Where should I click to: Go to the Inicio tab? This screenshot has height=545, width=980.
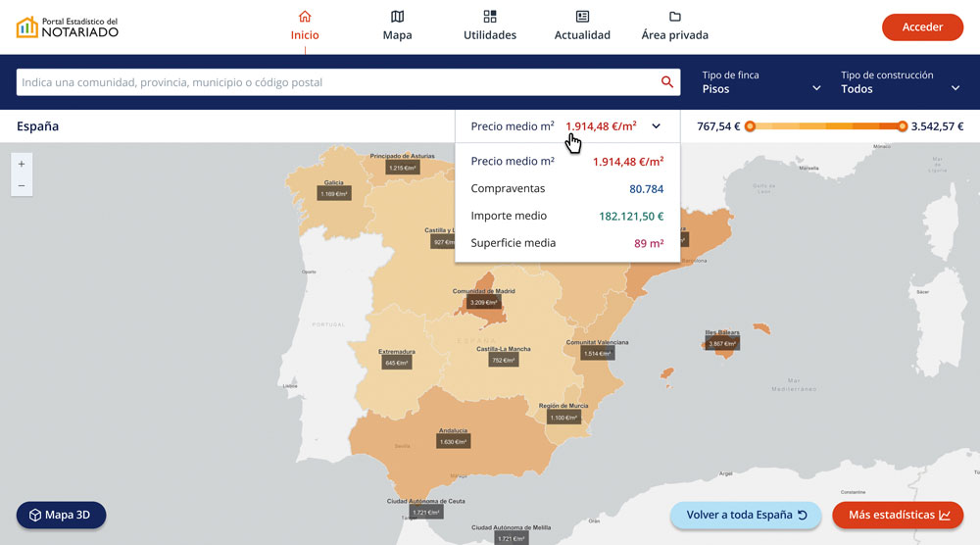pos(305,25)
